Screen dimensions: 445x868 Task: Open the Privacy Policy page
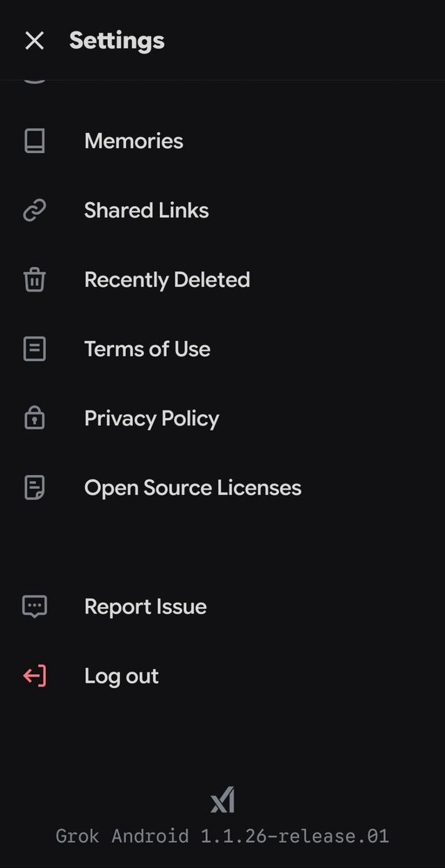pos(151,418)
